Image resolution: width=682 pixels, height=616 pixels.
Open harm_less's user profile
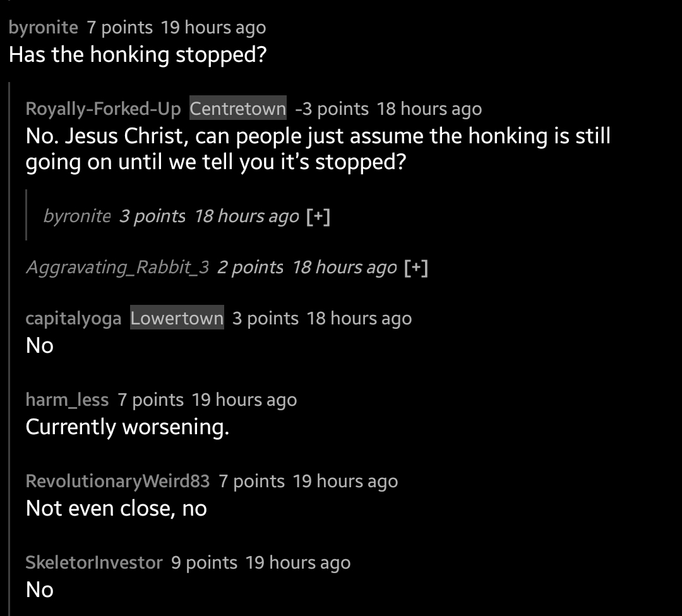pyautogui.click(x=67, y=400)
